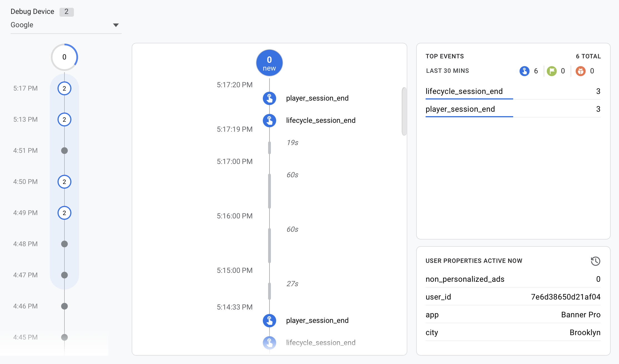Click the green conversion flag icon
The width and height of the screenshot is (619, 364).
[x=551, y=71]
